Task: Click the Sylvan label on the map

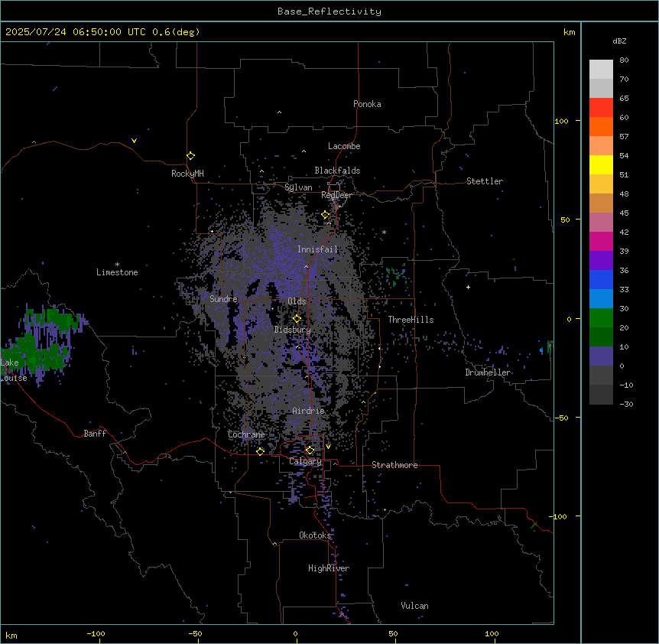Action: (298, 187)
